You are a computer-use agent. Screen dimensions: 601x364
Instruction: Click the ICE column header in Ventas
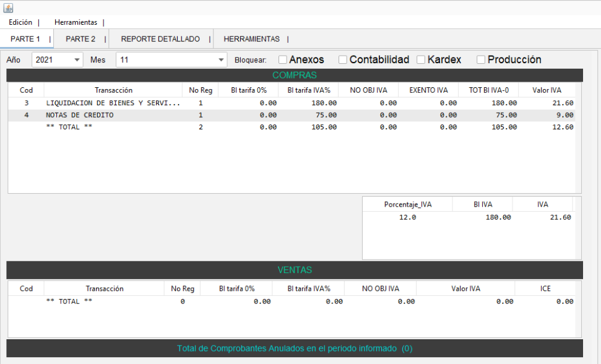tap(545, 288)
